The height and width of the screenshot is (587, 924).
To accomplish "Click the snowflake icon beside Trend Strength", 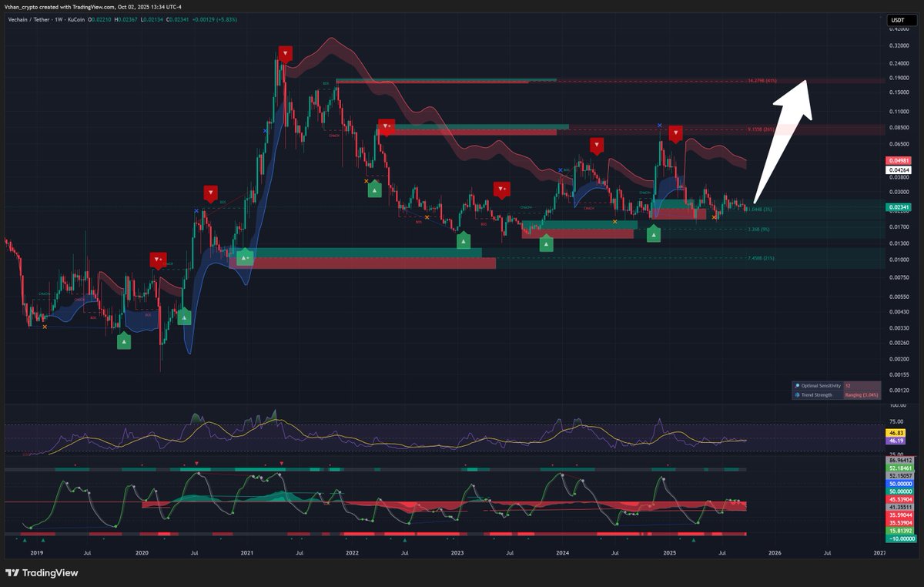I will click(x=798, y=395).
